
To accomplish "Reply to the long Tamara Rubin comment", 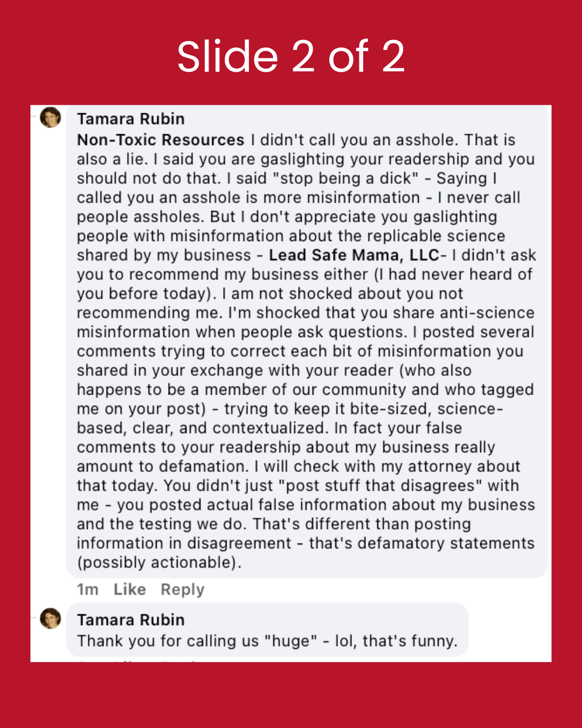I will pos(182,589).
